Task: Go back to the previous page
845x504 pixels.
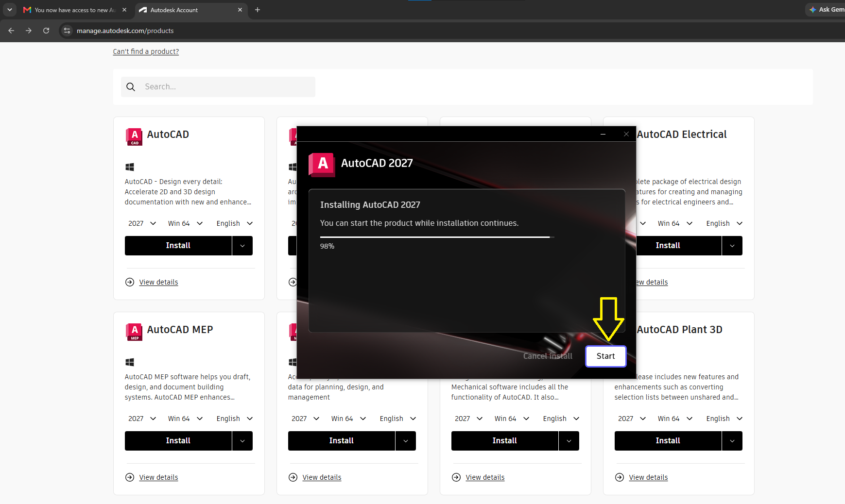Action: tap(11, 31)
